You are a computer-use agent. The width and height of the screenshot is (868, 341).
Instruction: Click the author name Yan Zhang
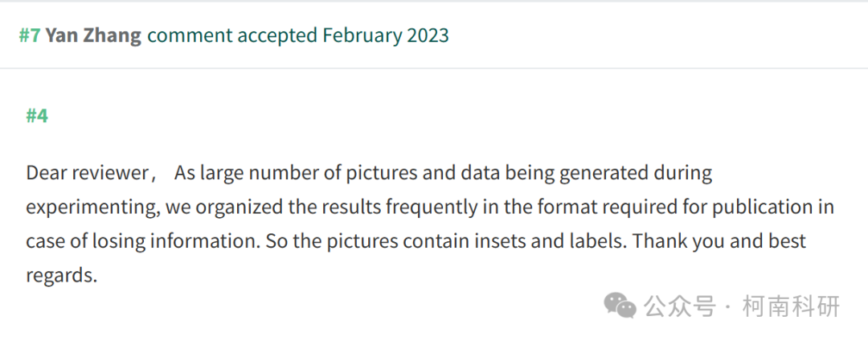point(93,36)
